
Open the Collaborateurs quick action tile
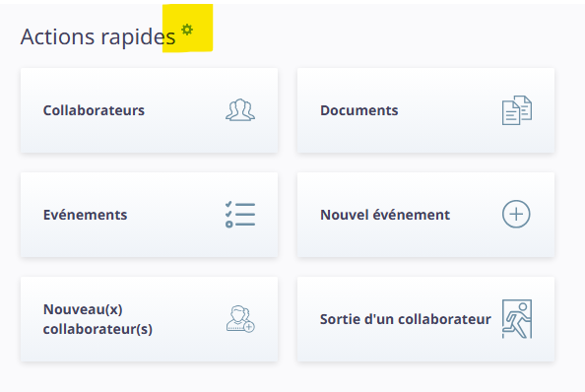[x=150, y=110]
